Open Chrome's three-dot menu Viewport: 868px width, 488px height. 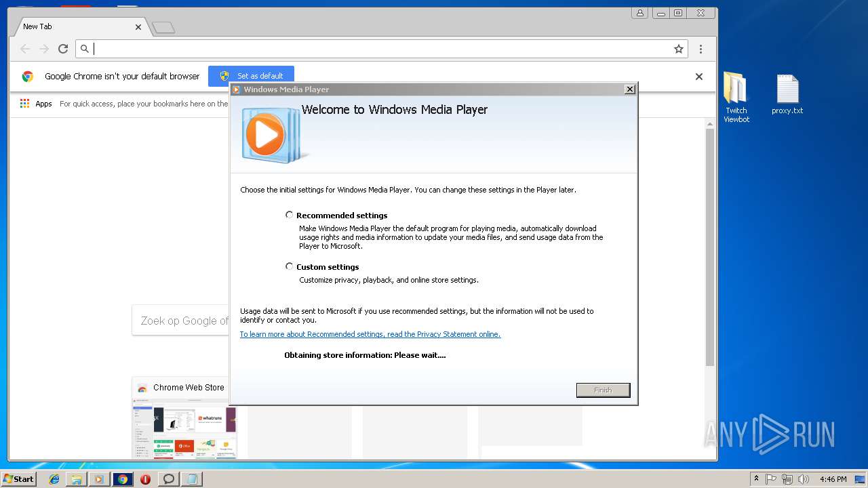point(701,49)
